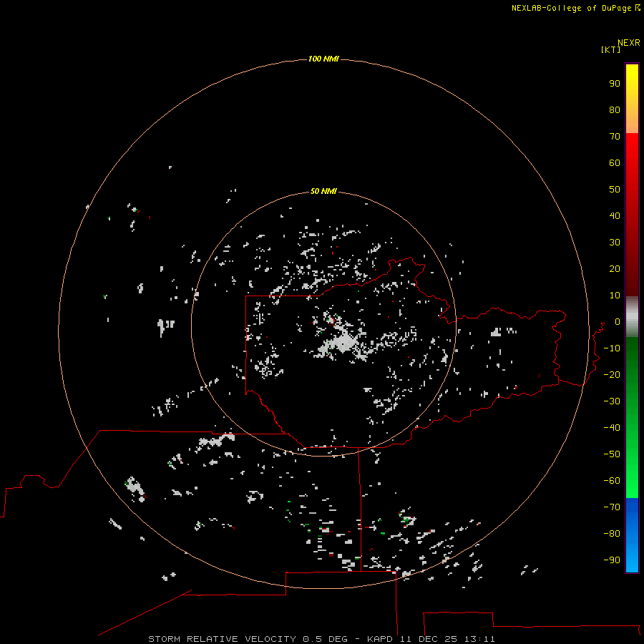Click the 100 NMI range ring label
The width and height of the screenshot is (644, 644).
point(323,59)
